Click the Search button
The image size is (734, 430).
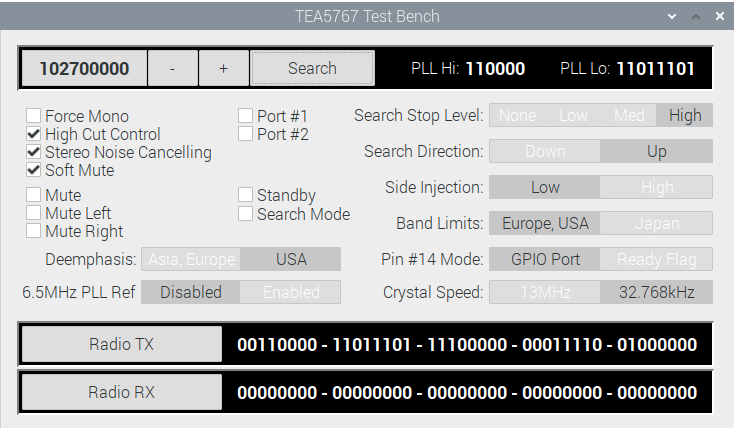[312, 68]
